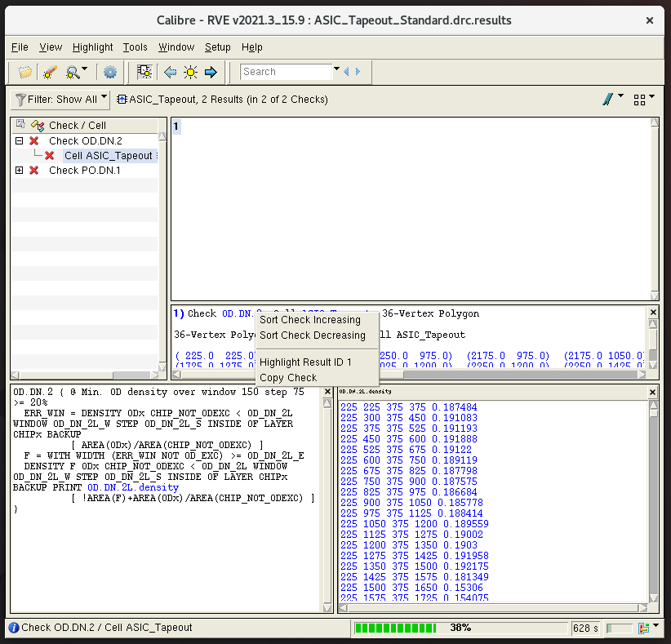671x644 pixels.
Task: Open the magnifier tool dropdown arrow
Action: coord(85,69)
